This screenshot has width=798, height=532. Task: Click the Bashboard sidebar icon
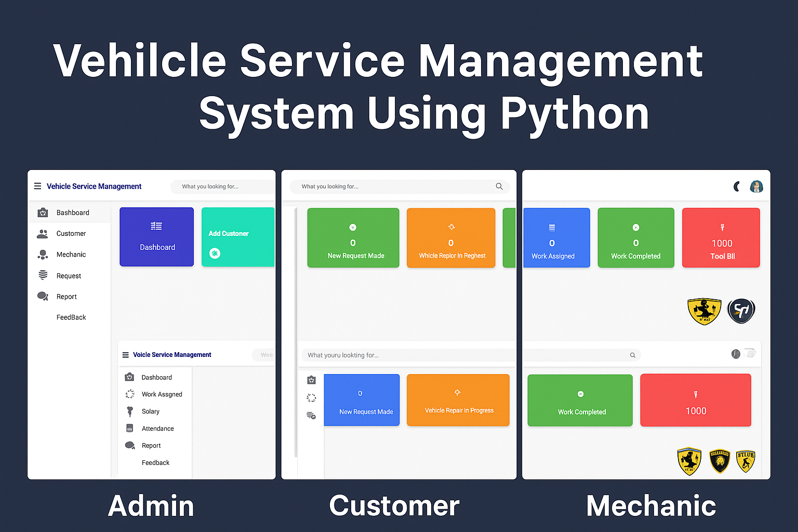43,212
